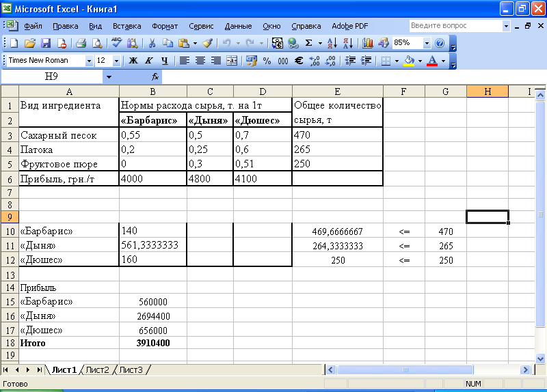Save the workbook with the diskette icon

[x=46, y=43]
